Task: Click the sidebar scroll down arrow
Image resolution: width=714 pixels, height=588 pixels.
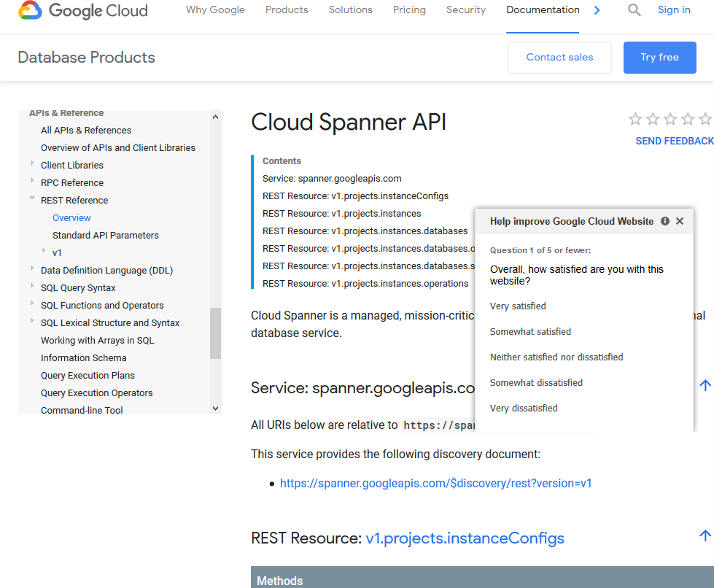Action: (x=215, y=409)
